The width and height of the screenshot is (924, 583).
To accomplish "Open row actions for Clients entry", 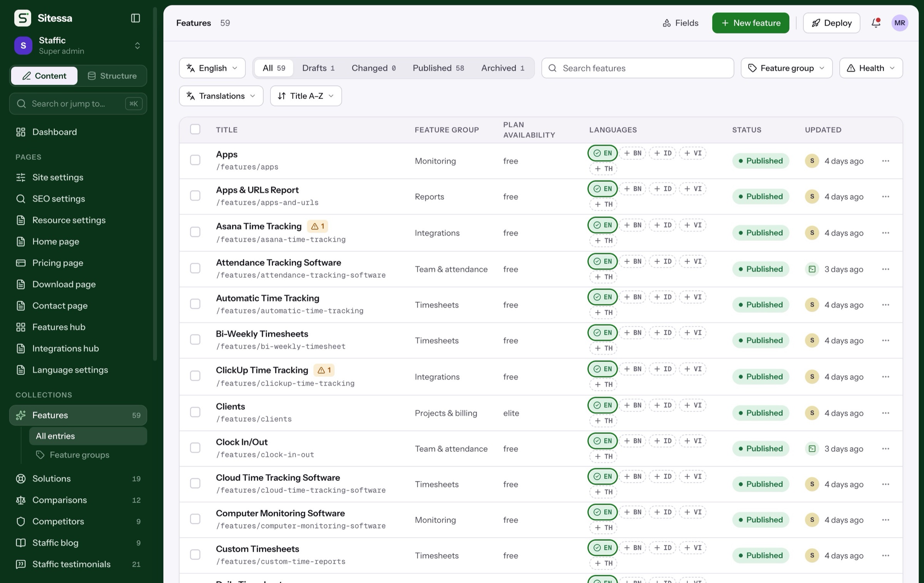I will click(885, 413).
